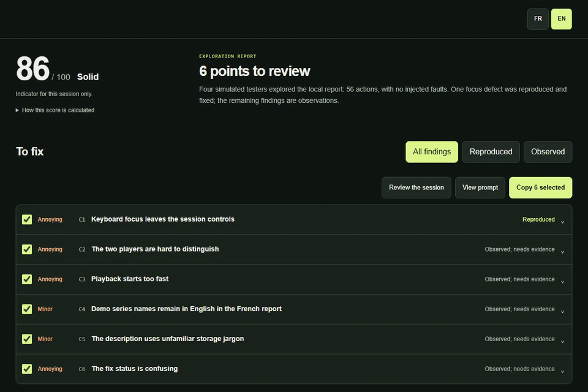Click Copy 6 selected button
Screen dimensions: 588x392
(540, 187)
